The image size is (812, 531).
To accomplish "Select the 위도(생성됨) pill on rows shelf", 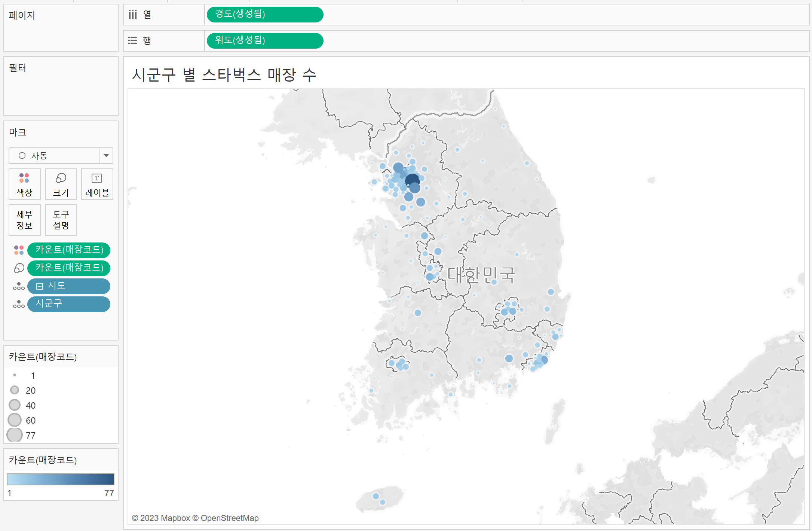I will coord(265,40).
